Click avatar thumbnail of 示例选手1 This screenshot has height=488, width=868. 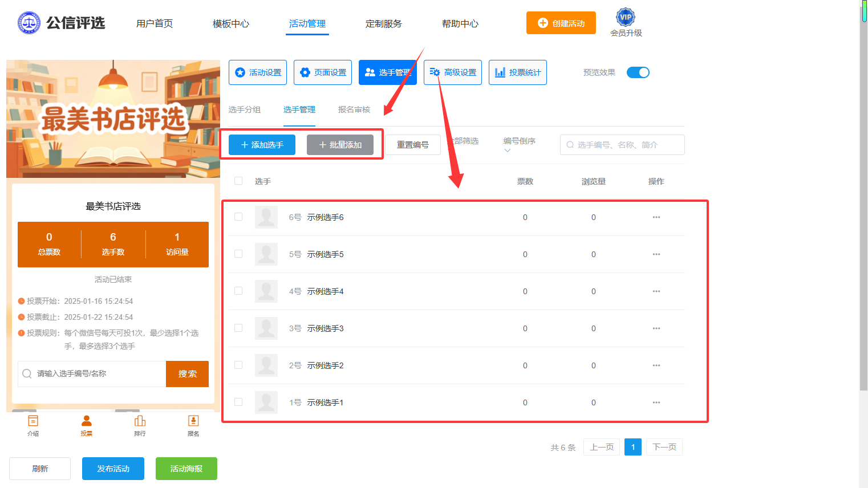tap(266, 402)
